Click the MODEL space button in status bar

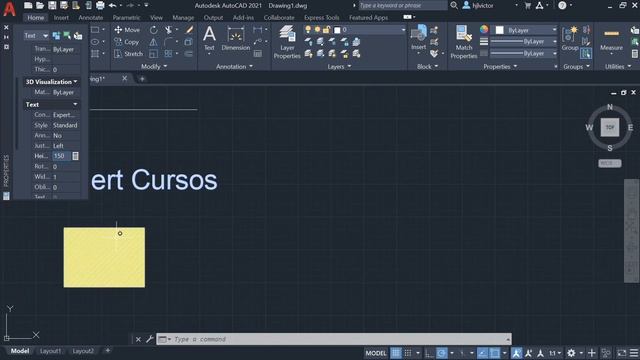(376, 353)
